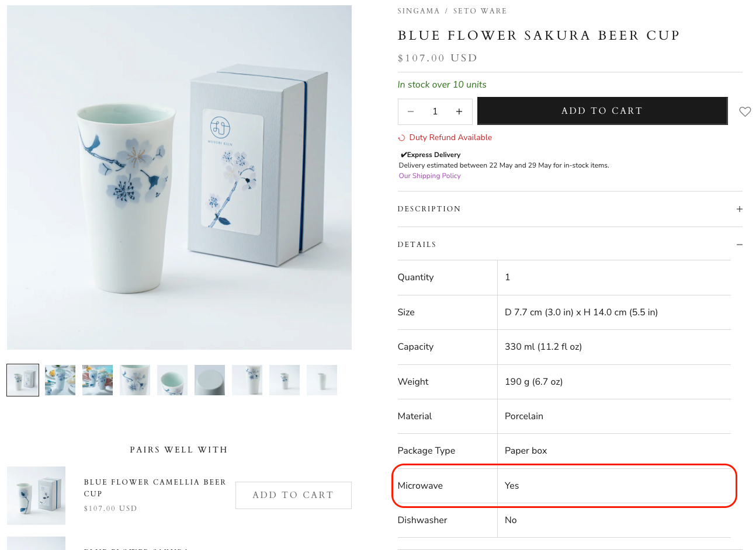This screenshot has width=756, height=550.
Task: View the second thumbnail with flowers
Action: click(60, 380)
